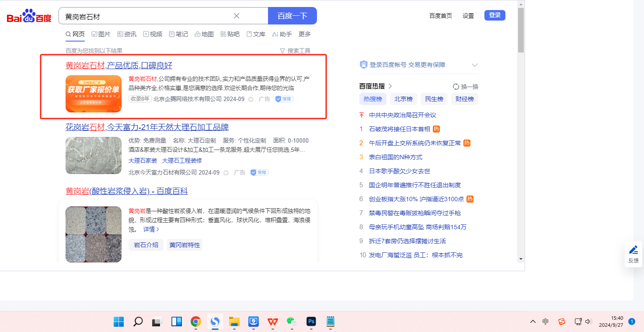Image resolution: width=644 pixels, height=332 pixels.
Task: Expand 百度热搜 with the arrow
Action: click(390, 86)
